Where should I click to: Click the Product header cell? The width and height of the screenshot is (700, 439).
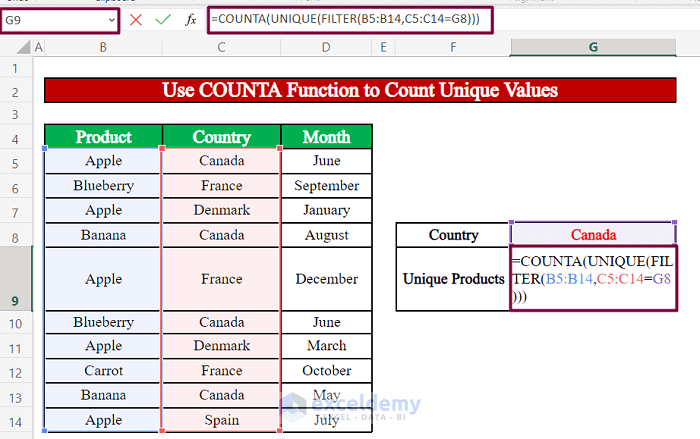coord(103,137)
